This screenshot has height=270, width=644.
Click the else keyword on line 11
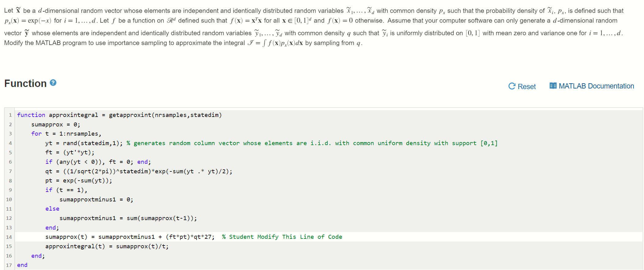coord(52,208)
